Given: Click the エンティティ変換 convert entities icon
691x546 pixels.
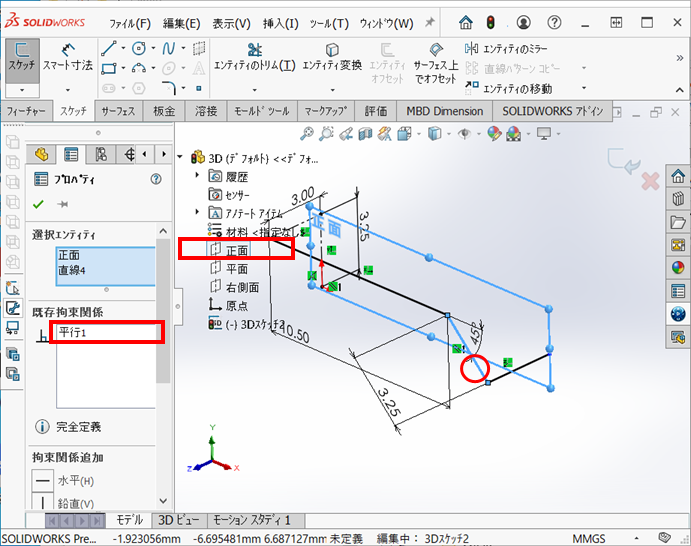Looking at the screenshot, I should (331, 55).
